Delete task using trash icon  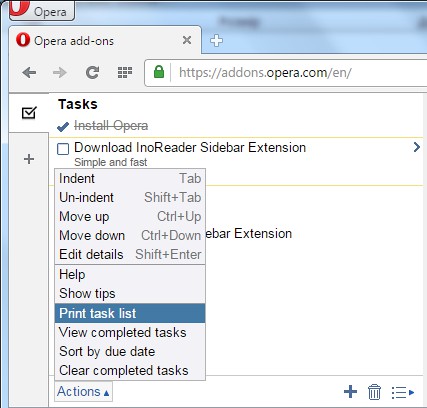[374, 392]
